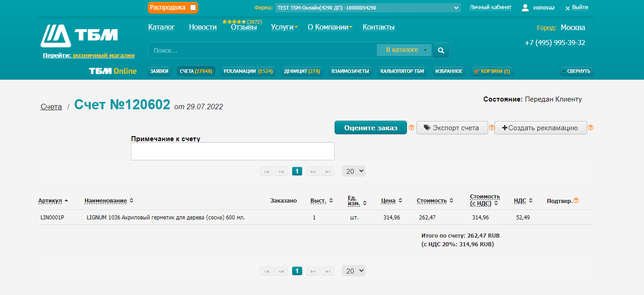Toggle the Распродажа checkbox
Screen dimensions: 644x295
point(193,8)
